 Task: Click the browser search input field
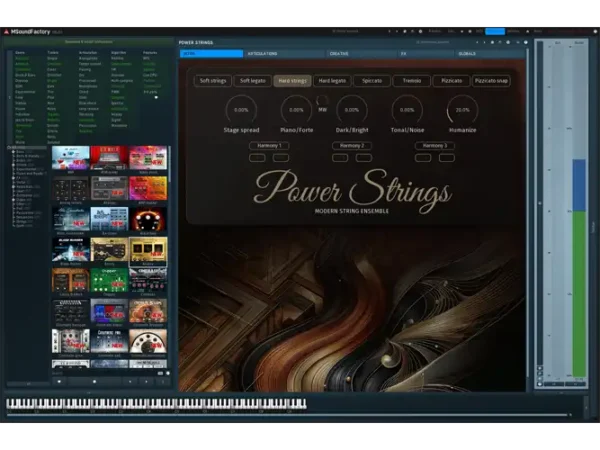coord(103,373)
